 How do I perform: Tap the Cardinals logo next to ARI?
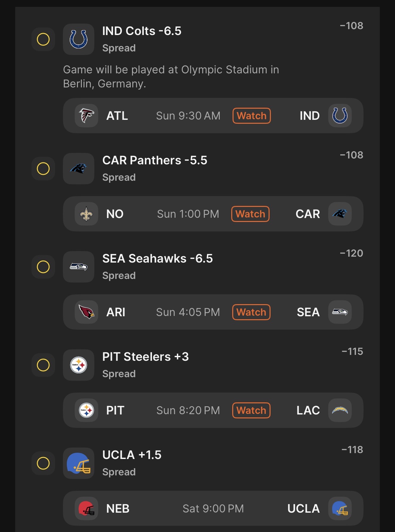pyautogui.click(x=86, y=312)
